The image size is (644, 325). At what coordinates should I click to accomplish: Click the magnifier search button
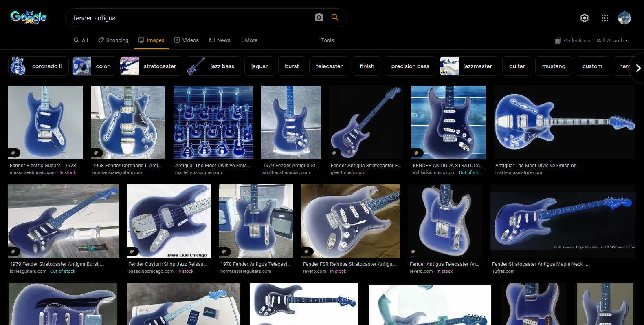[335, 18]
